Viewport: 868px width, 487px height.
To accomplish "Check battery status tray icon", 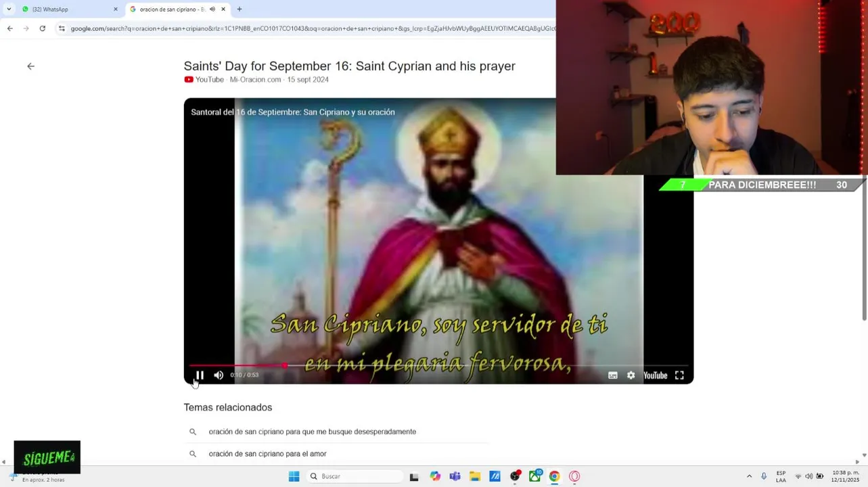I will (820, 476).
